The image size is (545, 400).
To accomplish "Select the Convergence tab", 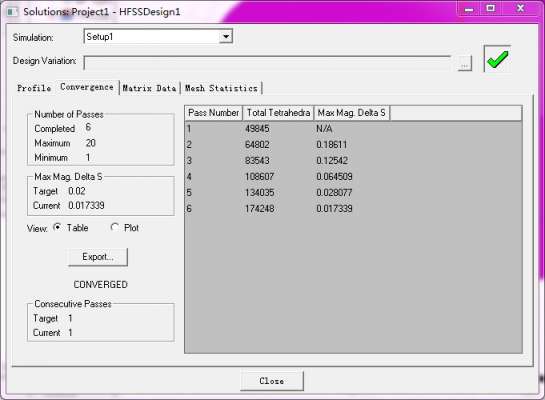I will (87, 87).
